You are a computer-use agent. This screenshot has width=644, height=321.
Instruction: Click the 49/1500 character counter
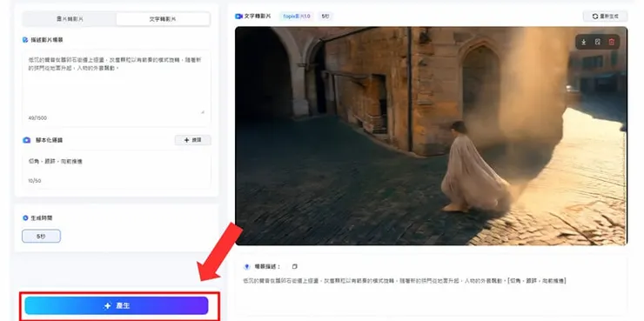click(x=37, y=118)
